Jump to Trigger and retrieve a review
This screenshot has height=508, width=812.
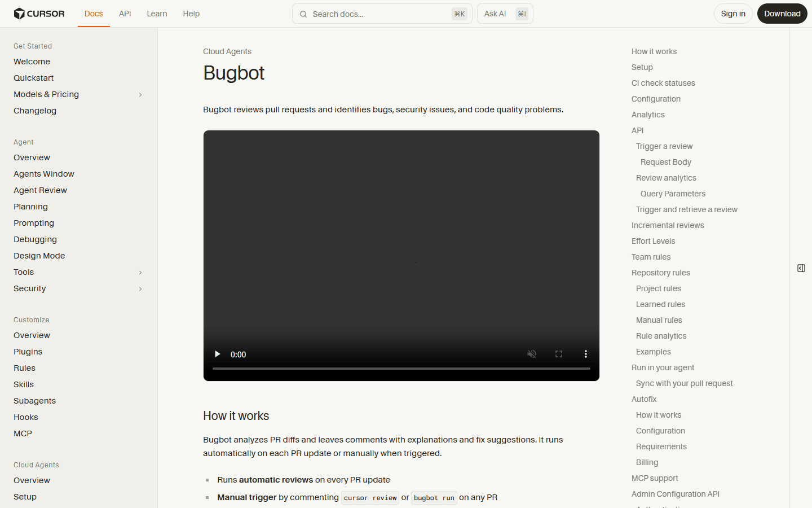click(687, 209)
